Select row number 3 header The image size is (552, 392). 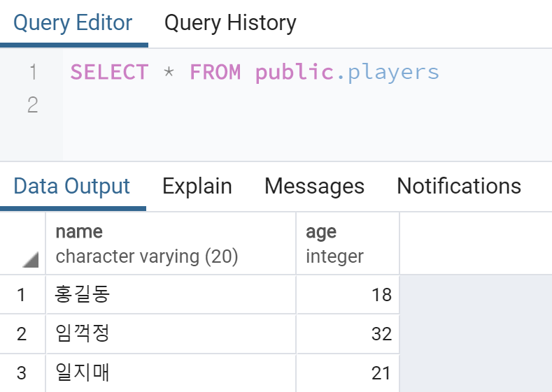(22, 373)
